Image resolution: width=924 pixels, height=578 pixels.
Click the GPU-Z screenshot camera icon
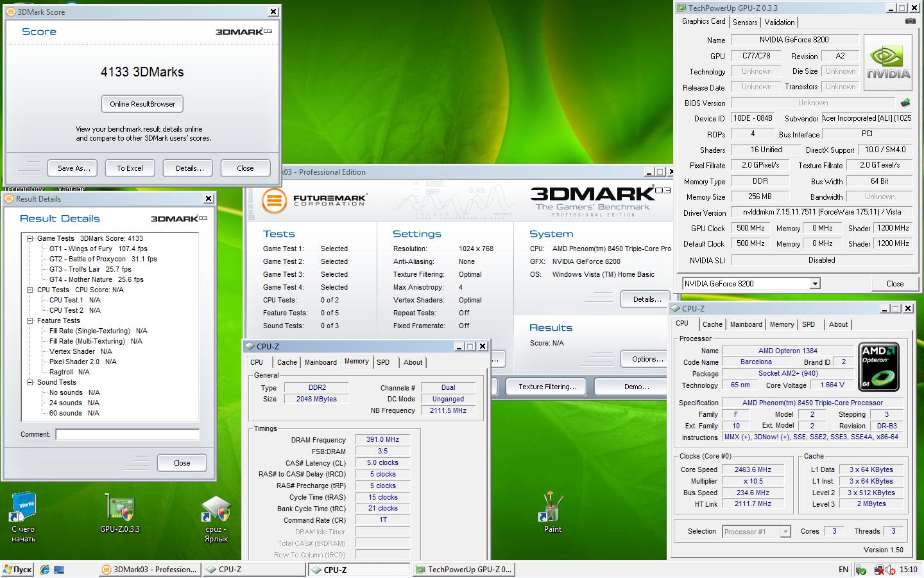coord(910,21)
